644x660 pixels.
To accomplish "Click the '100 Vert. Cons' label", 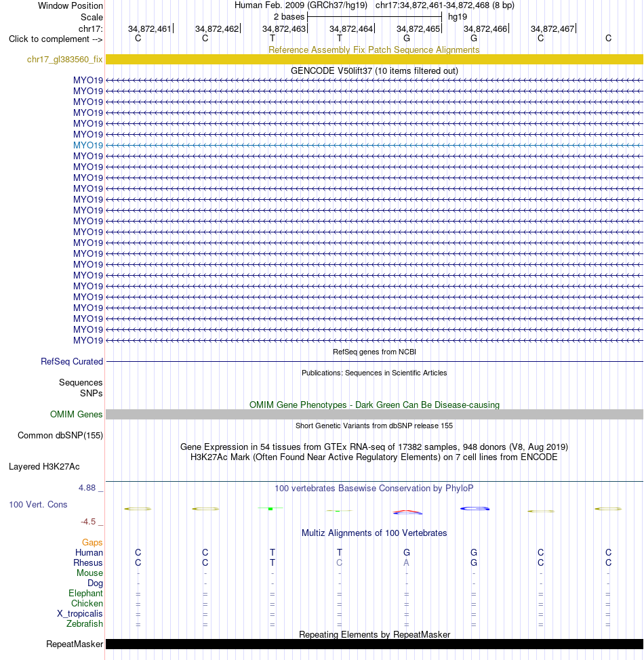I will (39, 504).
